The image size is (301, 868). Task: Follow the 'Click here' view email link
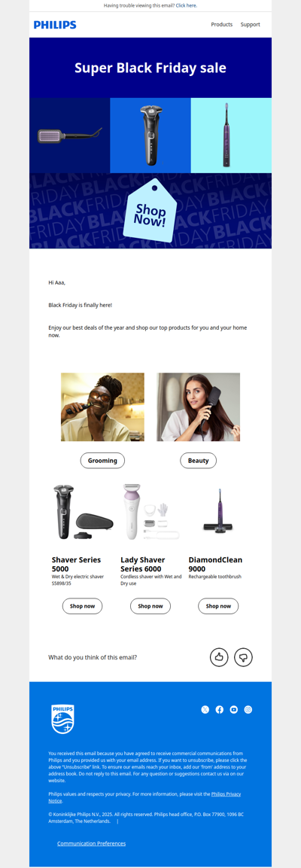coord(187,5)
